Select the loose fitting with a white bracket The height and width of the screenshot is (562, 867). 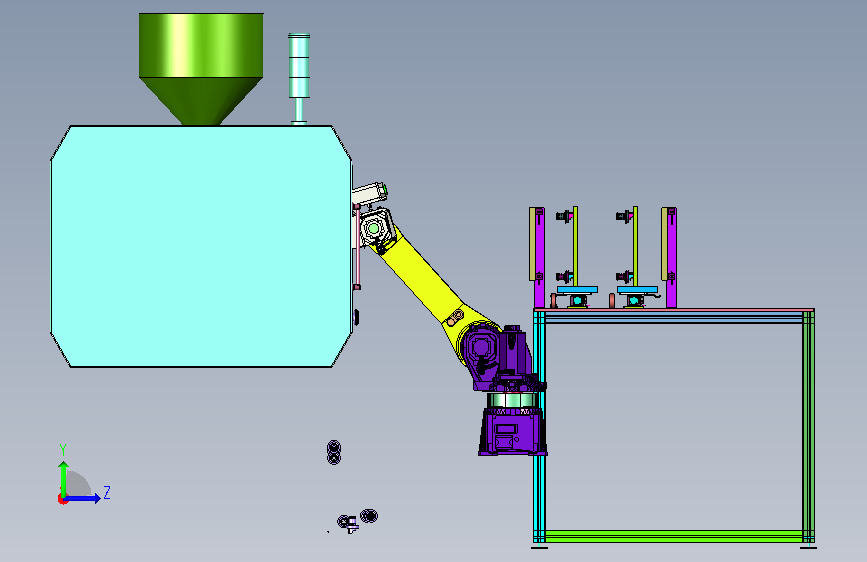click(348, 523)
